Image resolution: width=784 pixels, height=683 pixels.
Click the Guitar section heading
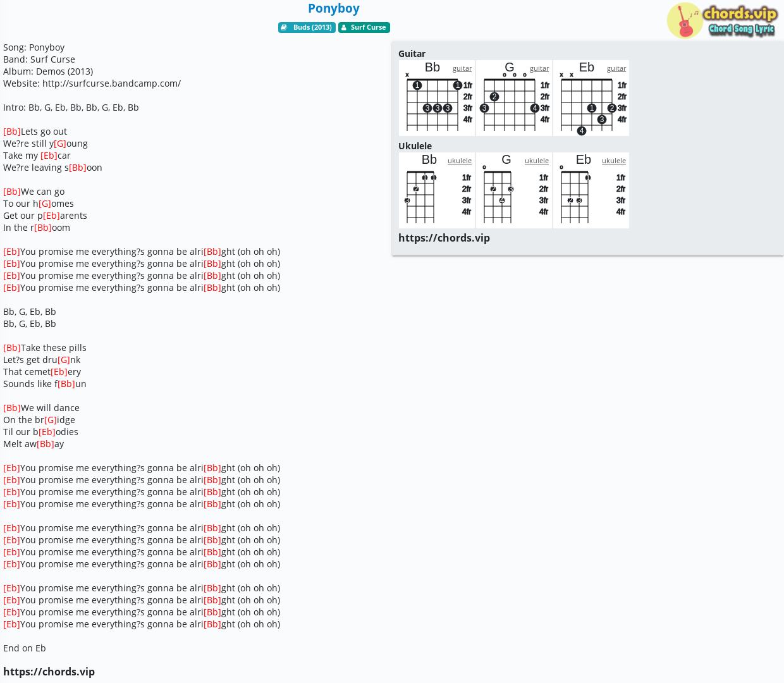coord(412,54)
